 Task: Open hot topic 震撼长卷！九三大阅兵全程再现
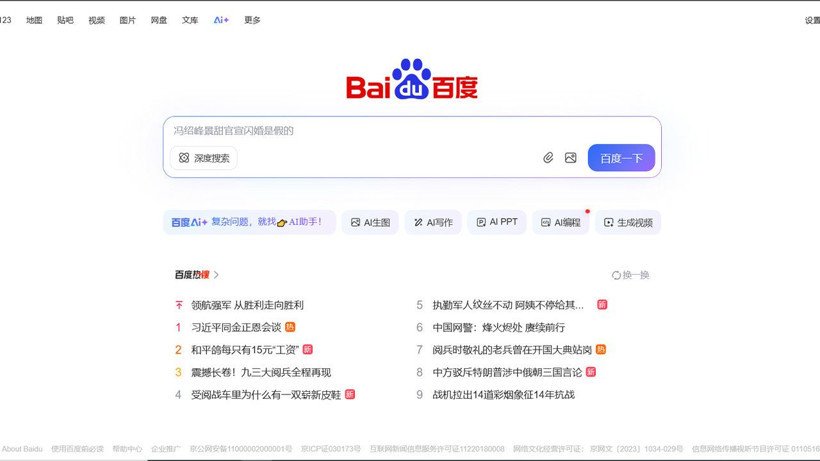pos(261,372)
